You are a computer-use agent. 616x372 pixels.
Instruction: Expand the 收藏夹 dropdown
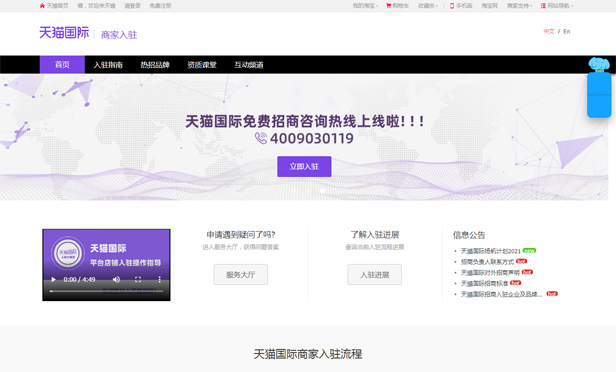point(428,6)
